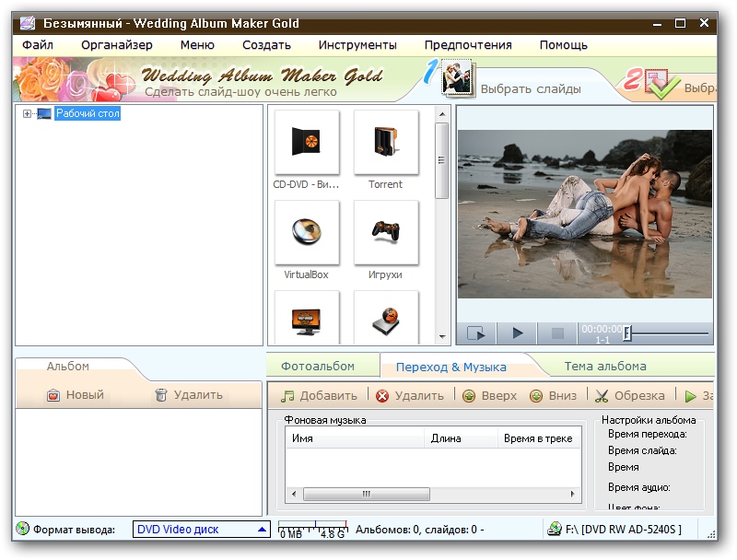Image resolution: width=737 pixels, height=560 pixels.
Task: Click Альбомов: 0, слайдов: 0 status text
Action: tap(420, 530)
